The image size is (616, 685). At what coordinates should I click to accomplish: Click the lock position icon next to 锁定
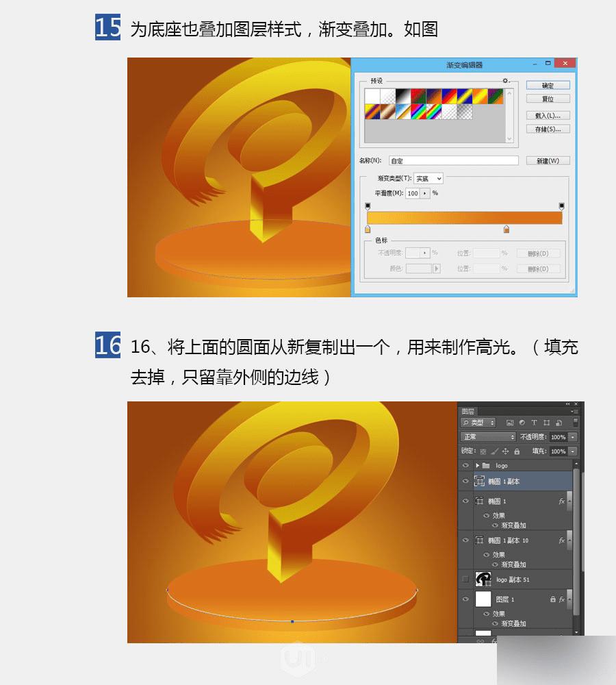coord(505,451)
